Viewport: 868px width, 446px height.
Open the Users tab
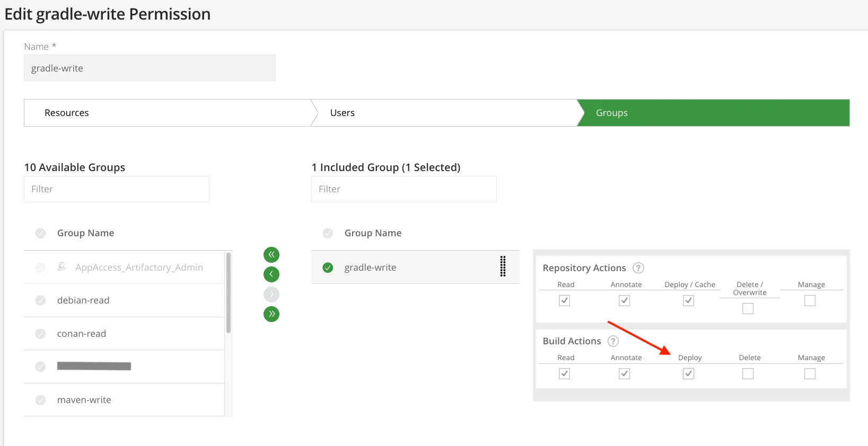pyautogui.click(x=343, y=113)
